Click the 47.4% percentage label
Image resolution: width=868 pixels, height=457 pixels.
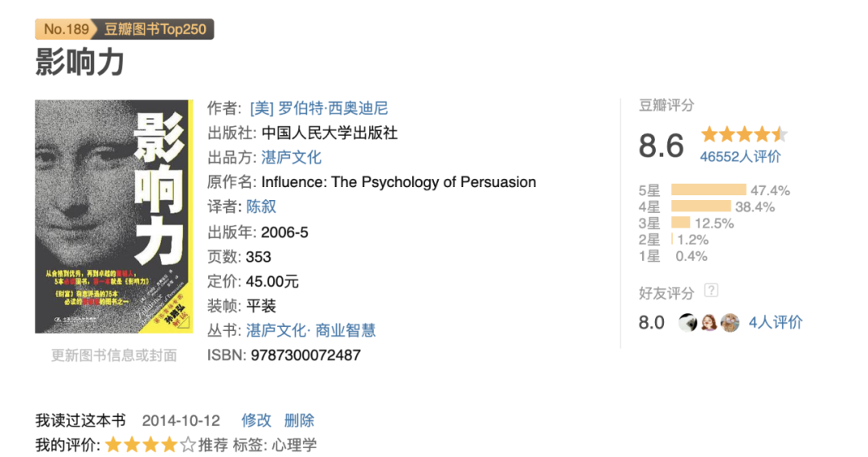coord(770,190)
